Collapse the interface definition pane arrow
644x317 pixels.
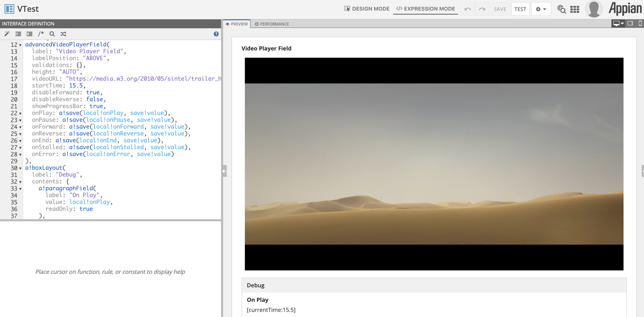tap(224, 171)
